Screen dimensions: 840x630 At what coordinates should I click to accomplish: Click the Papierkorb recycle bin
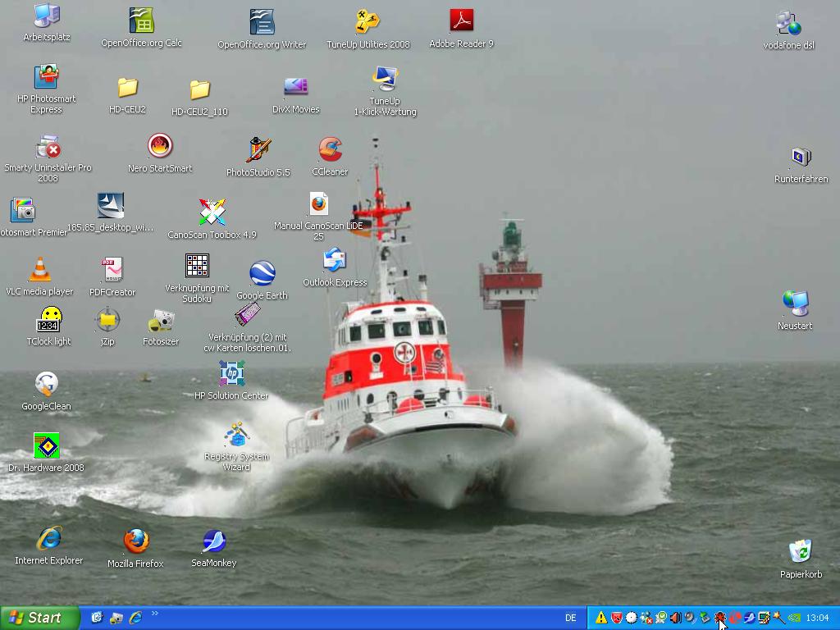coord(800,552)
